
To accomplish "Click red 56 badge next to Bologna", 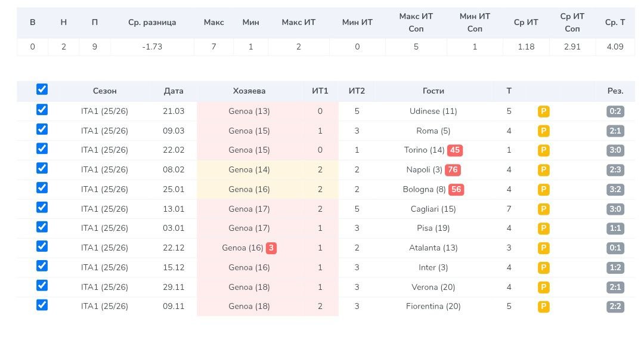I will (457, 190).
